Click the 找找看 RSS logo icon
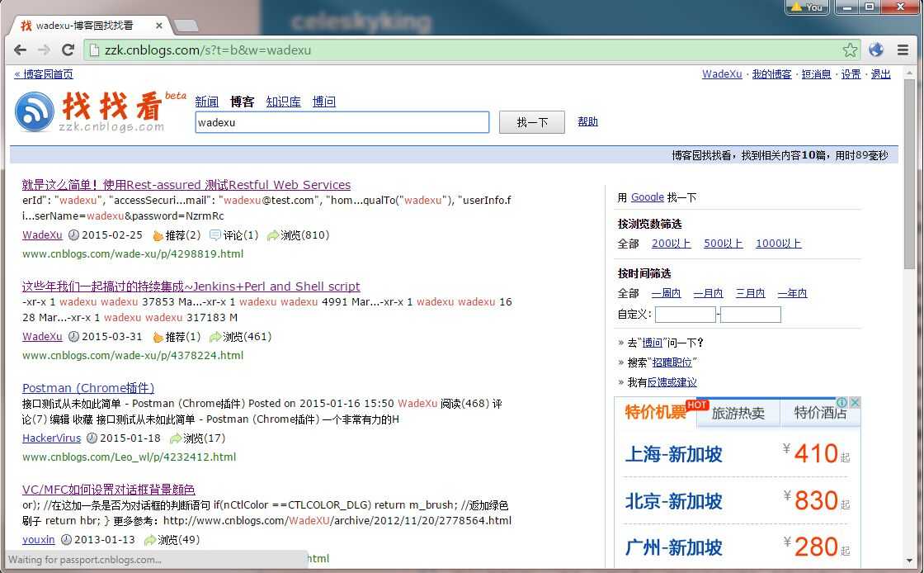Image resolution: width=924 pixels, height=573 pixels. coord(35,111)
